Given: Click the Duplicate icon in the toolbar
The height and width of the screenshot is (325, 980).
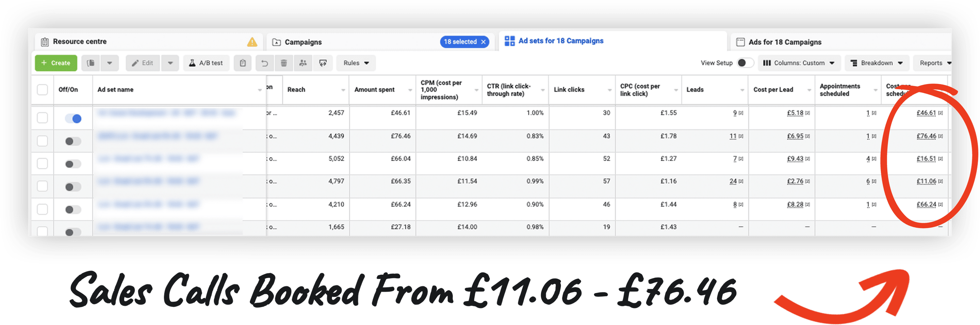Looking at the screenshot, I should tap(91, 63).
